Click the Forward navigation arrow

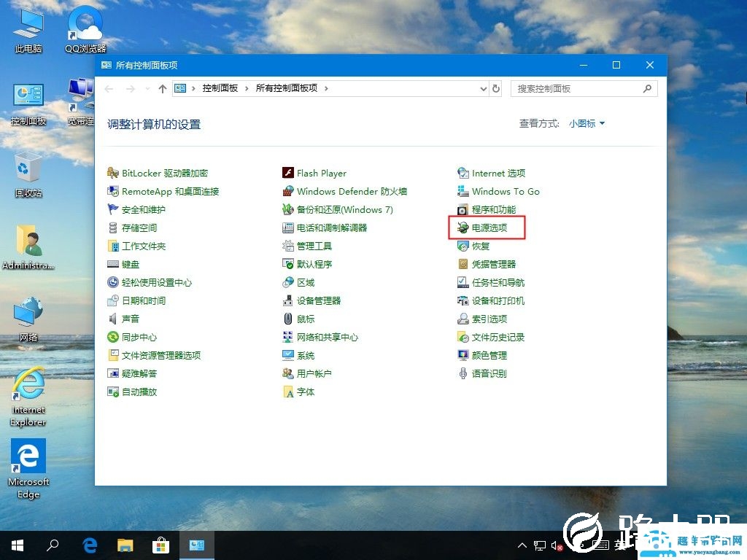click(130, 88)
